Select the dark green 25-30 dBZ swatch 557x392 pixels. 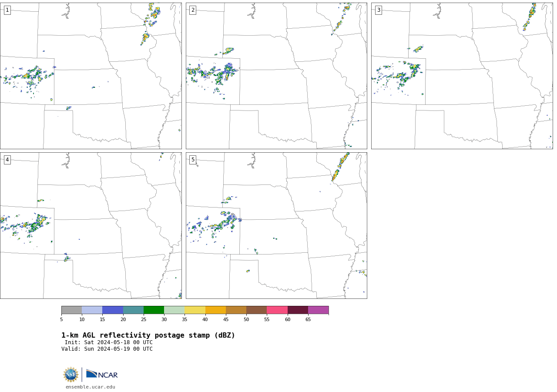point(154,310)
